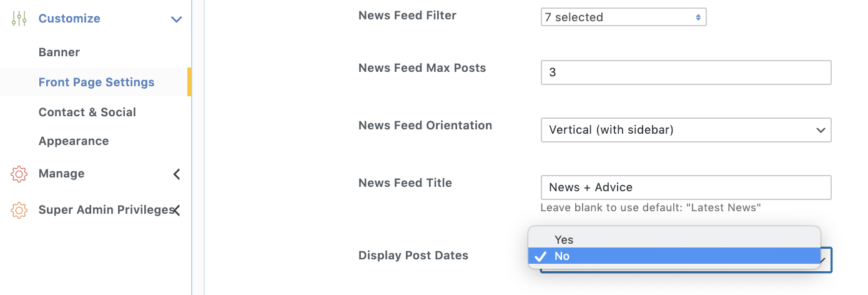Open the Banner settings page

point(59,52)
